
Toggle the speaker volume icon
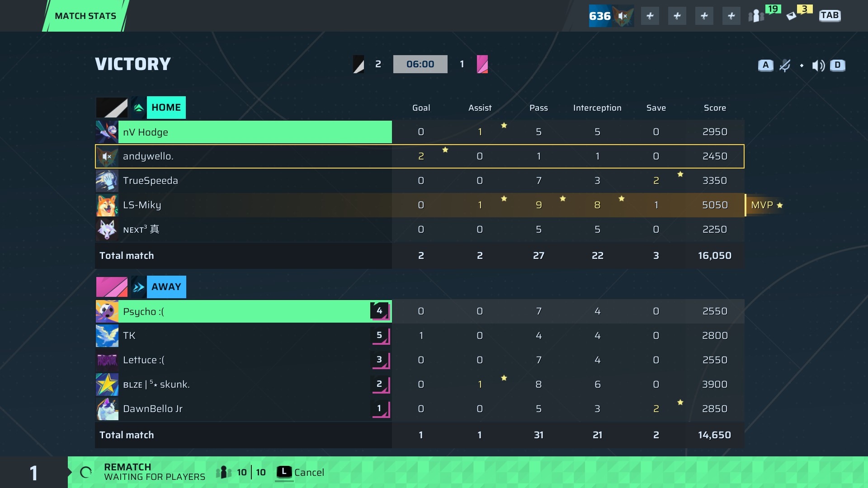[x=818, y=66]
